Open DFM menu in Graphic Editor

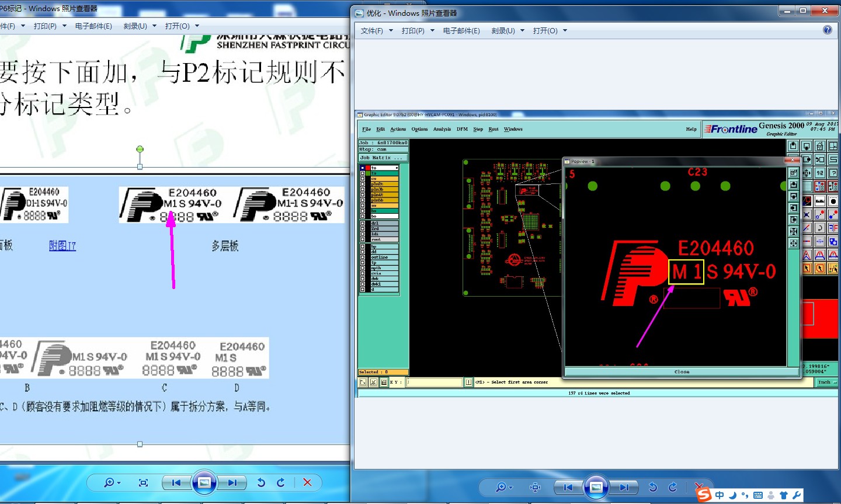[x=462, y=129]
